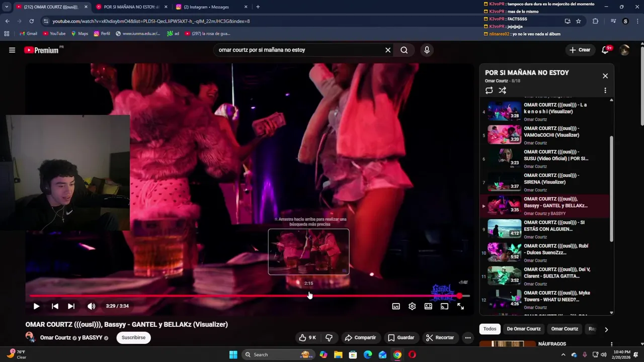644x362 pixels.
Task: Dislike the video
Action: [x=329, y=338]
